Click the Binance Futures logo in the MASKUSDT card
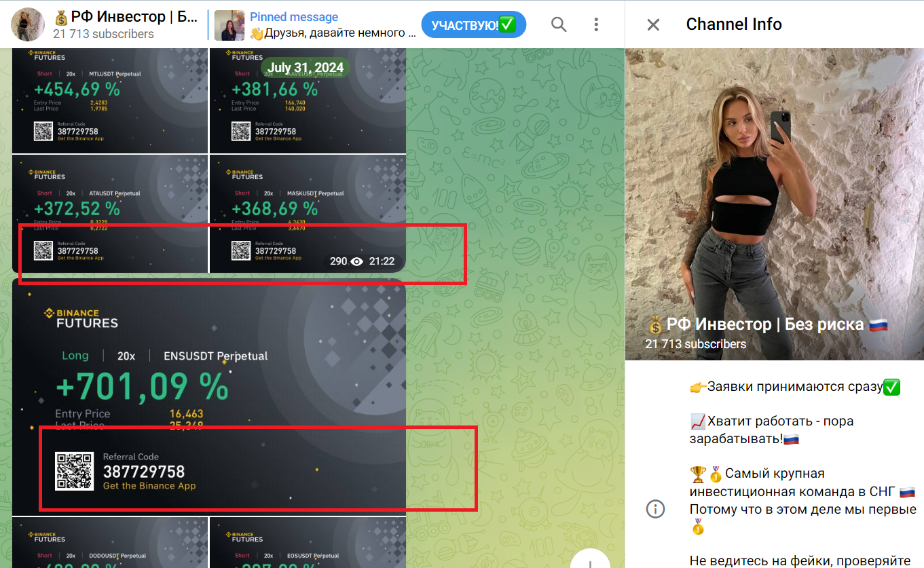Viewport: 924px width, 568px height. click(244, 174)
